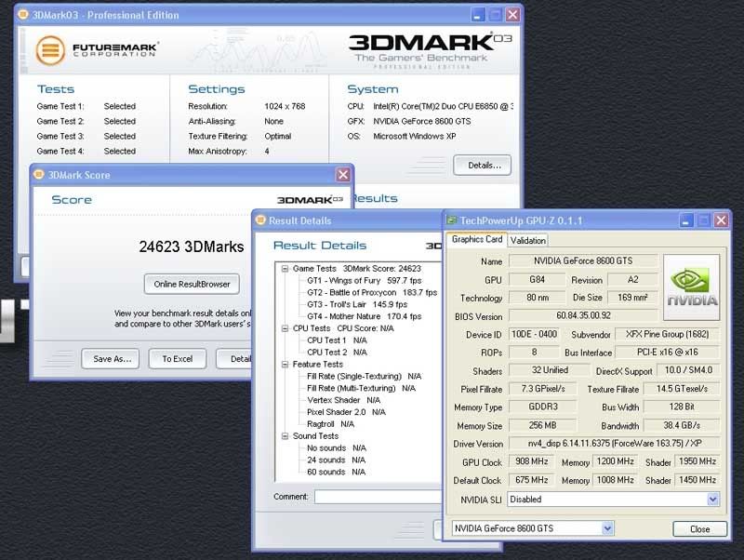Export results with To Excel button
This screenshot has width=744, height=560.
click(178, 359)
